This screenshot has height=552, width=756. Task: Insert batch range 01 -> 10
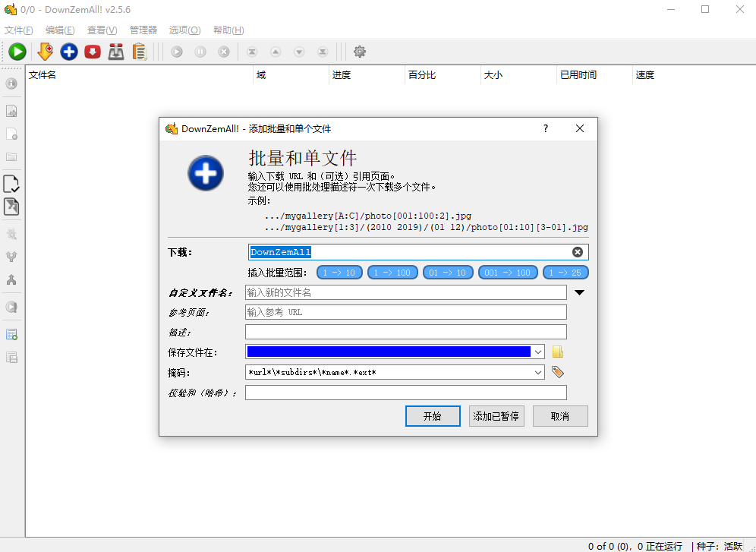click(448, 273)
